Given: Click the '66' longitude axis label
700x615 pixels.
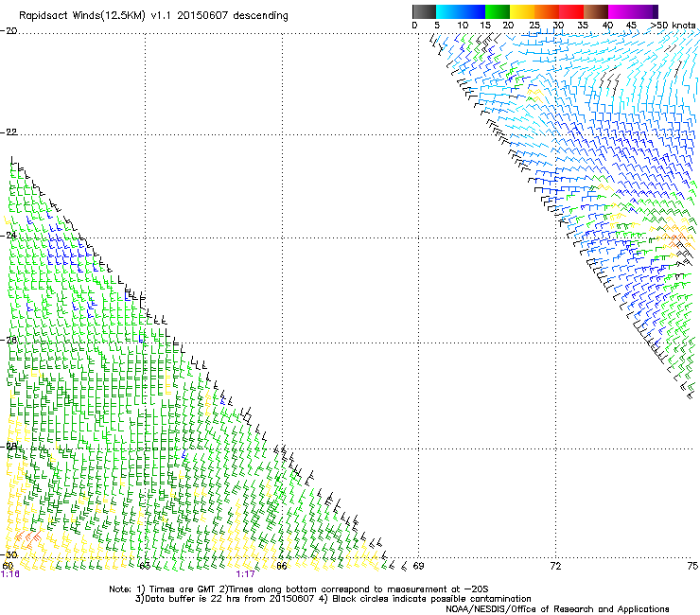Looking at the screenshot, I should coord(282,566).
